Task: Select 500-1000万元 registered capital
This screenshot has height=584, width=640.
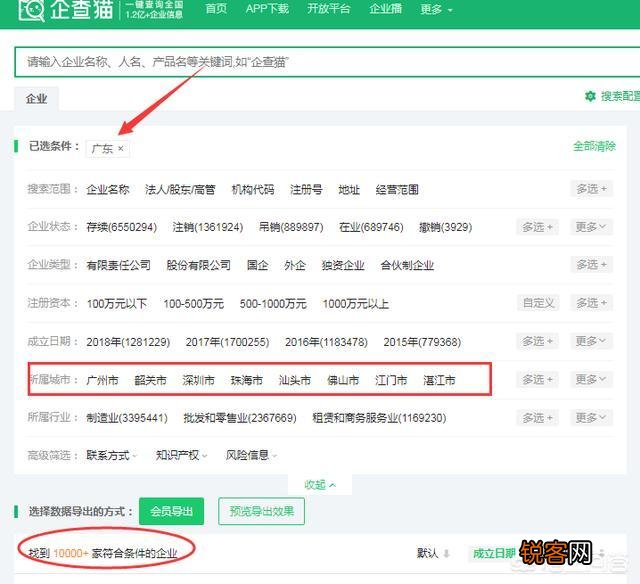Action: point(273,304)
